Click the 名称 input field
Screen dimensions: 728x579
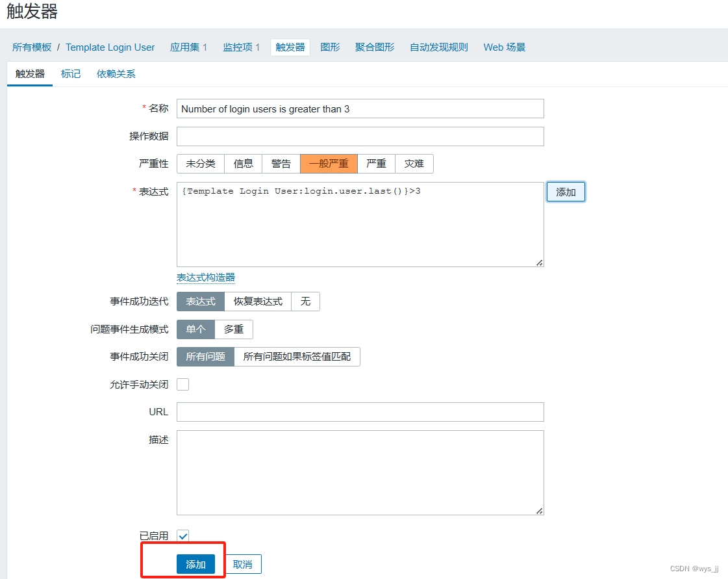(360, 109)
